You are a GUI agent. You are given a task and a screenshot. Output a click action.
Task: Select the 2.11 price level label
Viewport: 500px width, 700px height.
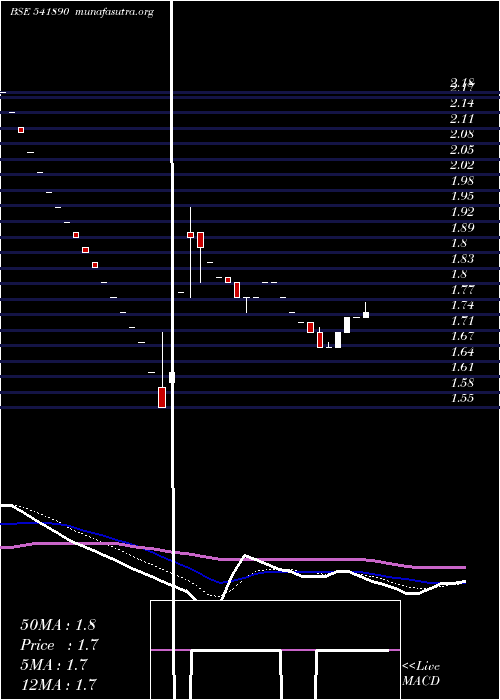pyautogui.click(x=462, y=119)
